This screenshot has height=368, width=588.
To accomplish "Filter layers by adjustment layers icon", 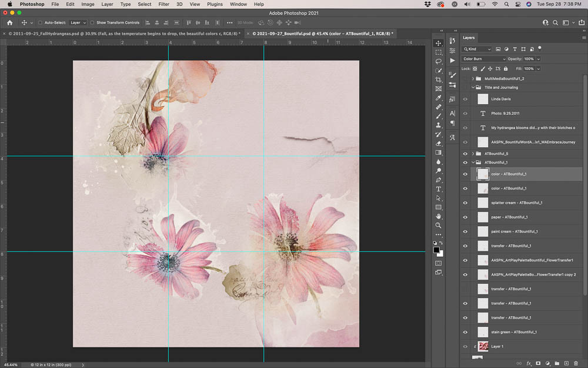I will 506,49.
